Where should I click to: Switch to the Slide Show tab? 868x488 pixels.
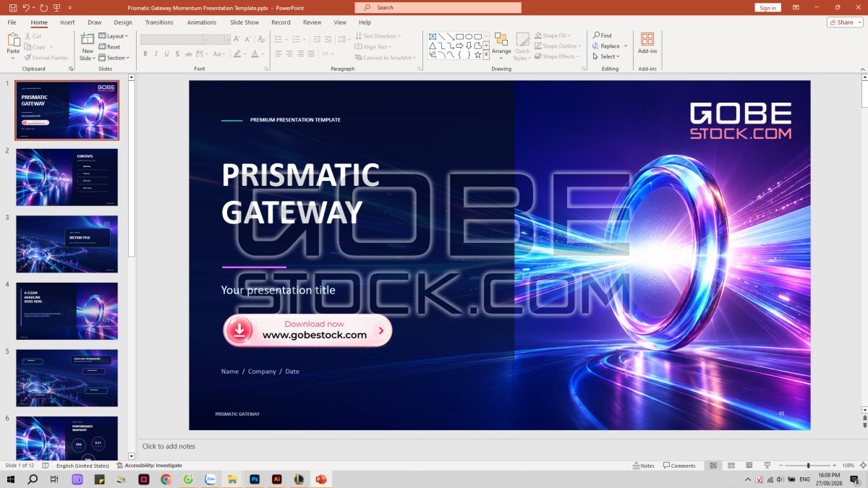pyautogui.click(x=244, y=22)
